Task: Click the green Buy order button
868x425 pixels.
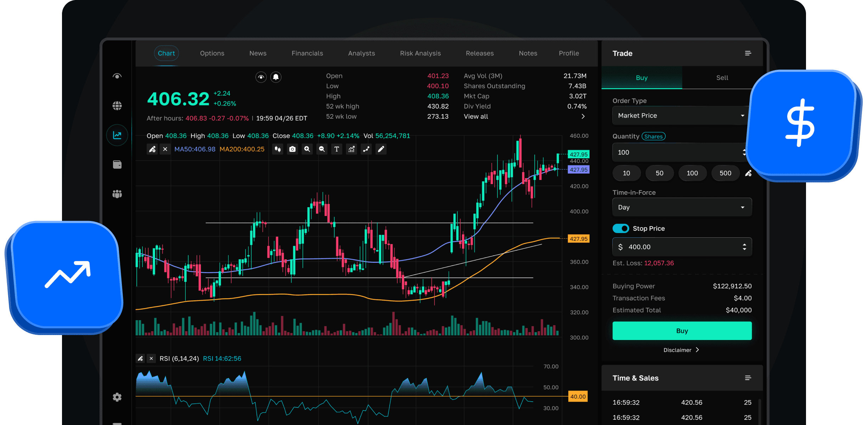Action: pyautogui.click(x=682, y=331)
